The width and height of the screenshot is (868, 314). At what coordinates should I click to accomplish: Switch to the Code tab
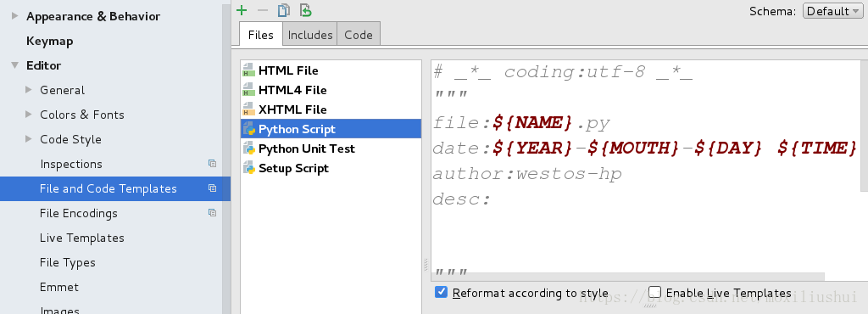click(x=359, y=34)
